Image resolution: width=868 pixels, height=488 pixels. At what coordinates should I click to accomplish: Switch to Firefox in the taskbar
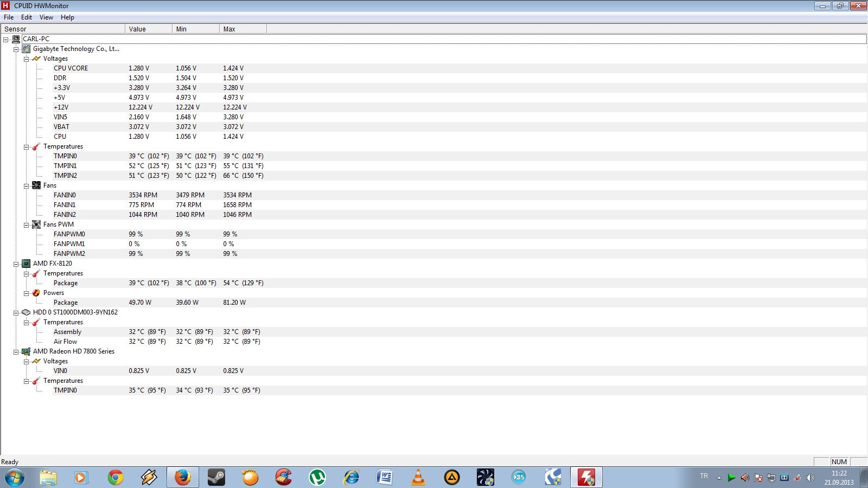coord(183,478)
